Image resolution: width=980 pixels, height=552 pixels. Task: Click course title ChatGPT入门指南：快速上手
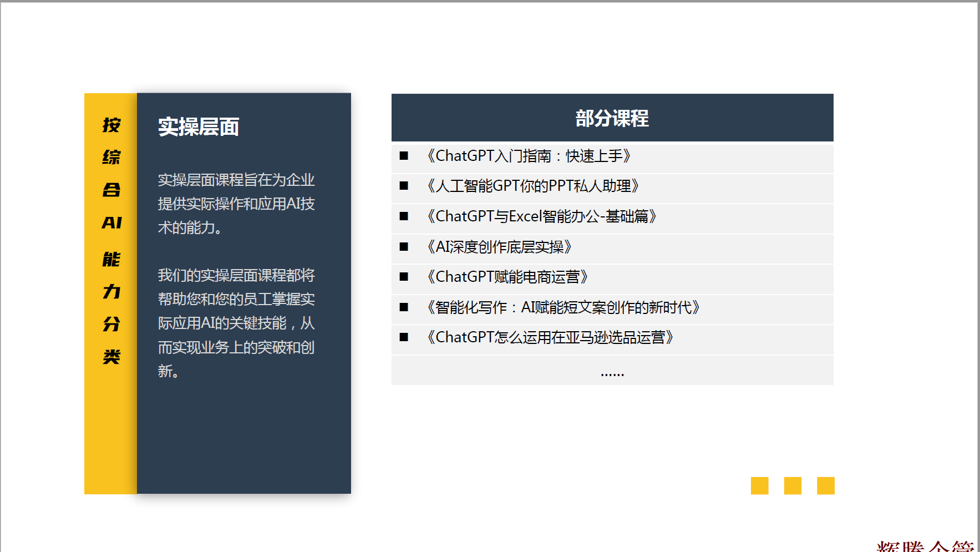click(x=529, y=156)
